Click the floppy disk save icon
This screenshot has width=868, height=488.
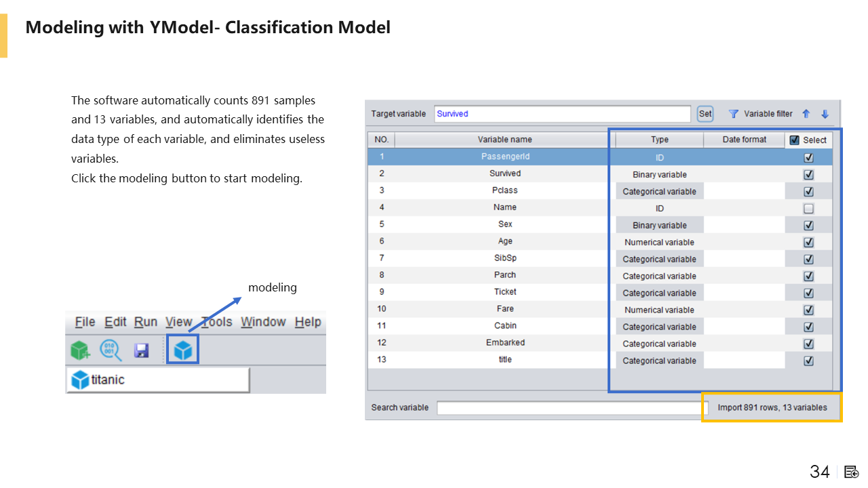point(141,350)
